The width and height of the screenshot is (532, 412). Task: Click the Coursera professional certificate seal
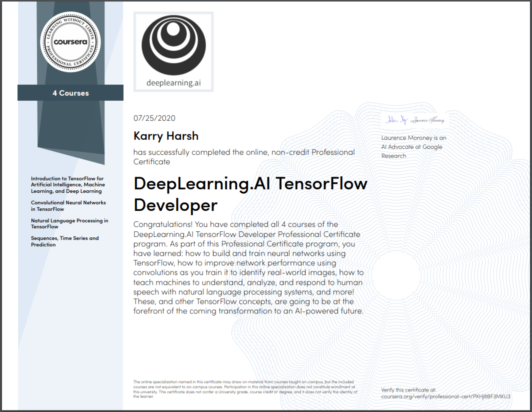click(70, 42)
